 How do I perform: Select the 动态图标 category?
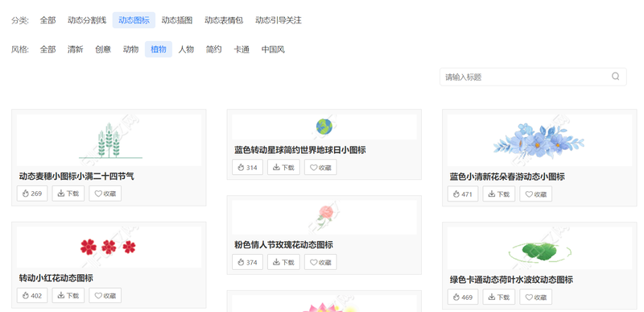(134, 20)
